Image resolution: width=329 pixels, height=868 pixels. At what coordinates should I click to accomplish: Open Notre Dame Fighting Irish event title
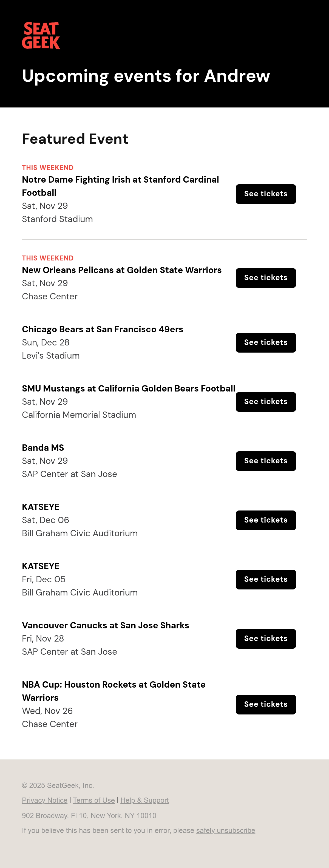120,186
